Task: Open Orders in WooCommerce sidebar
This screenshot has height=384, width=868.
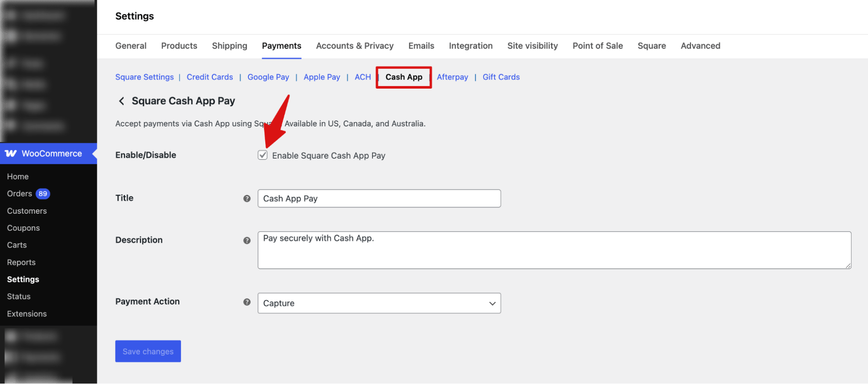Action: pyautogui.click(x=20, y=194)
